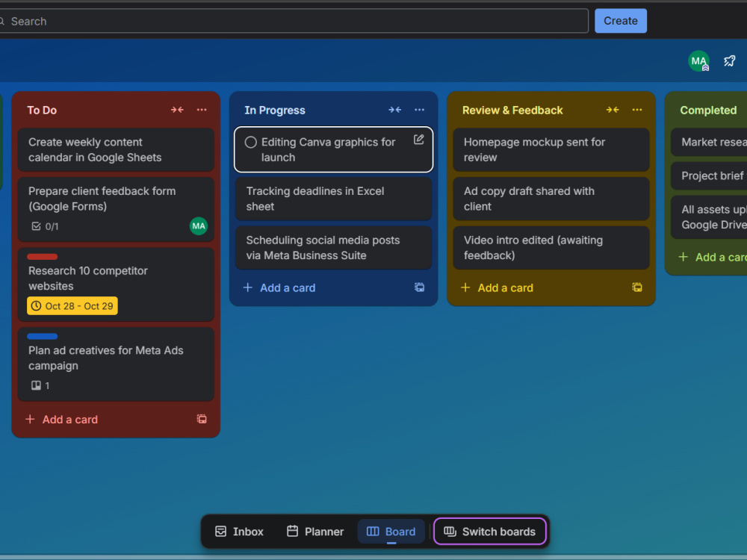Click the blue label on Meta Ads card
This screenshot has height=560, width=747.
point(43,336)
